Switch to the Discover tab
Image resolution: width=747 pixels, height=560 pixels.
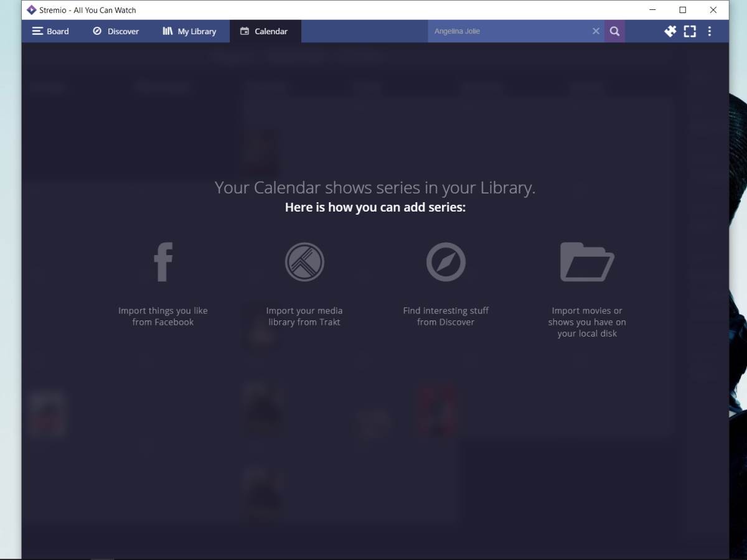(116, 31)
